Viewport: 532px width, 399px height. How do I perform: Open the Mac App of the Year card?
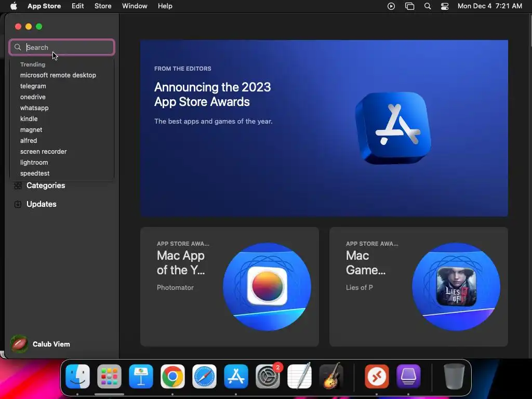coord(229,287)
